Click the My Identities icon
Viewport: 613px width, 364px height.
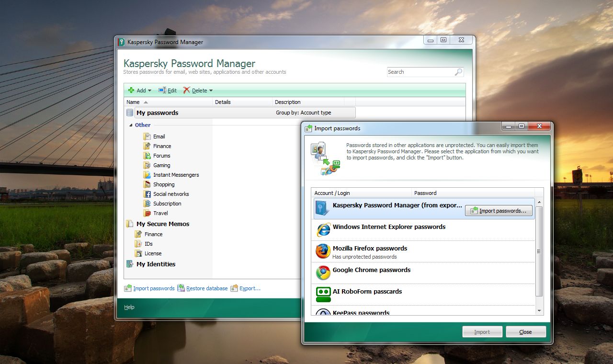pos(130,264)
